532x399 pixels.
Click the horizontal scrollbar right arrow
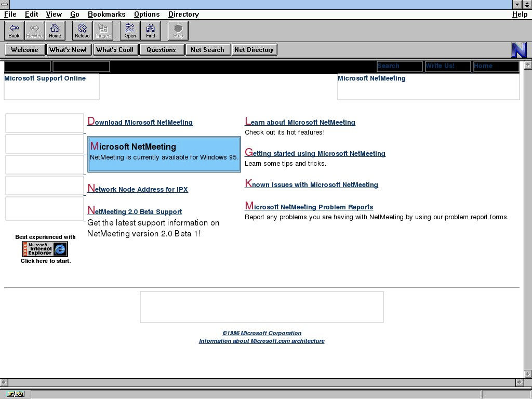520,382
